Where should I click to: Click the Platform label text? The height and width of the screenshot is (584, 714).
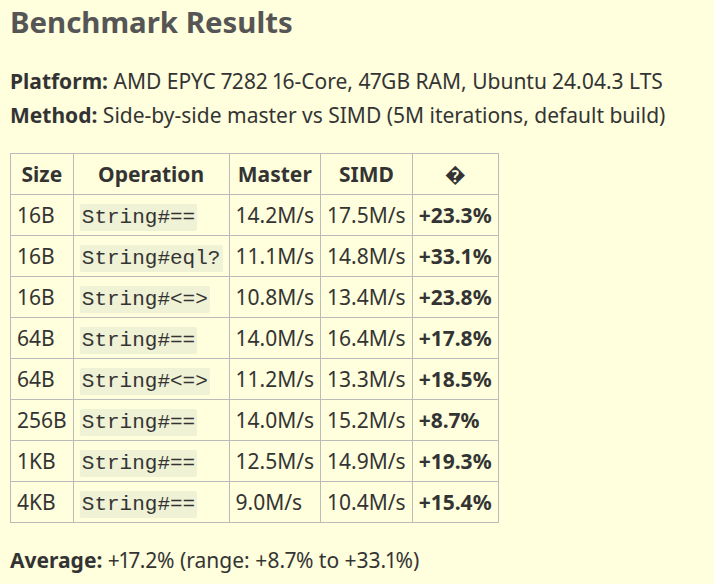coord(59,82)
